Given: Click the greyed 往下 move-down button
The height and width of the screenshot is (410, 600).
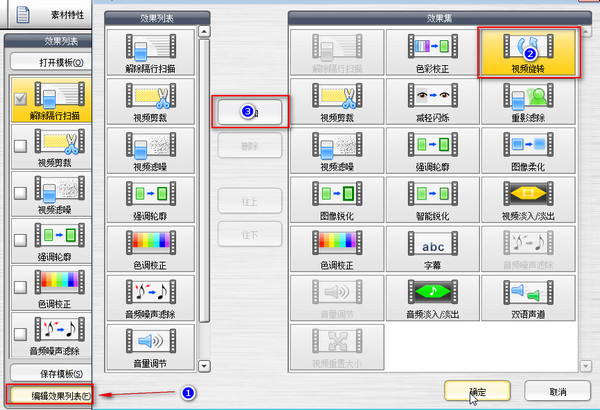Looking at the screenshot, I should 250,234.
